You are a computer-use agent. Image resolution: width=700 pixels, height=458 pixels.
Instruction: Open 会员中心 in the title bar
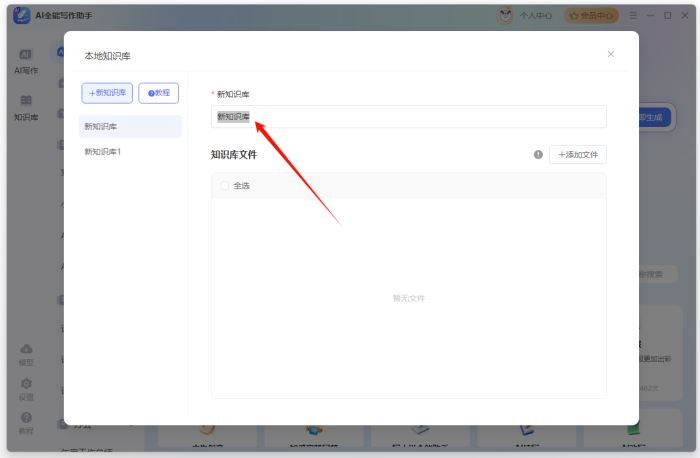click(592, 16)
